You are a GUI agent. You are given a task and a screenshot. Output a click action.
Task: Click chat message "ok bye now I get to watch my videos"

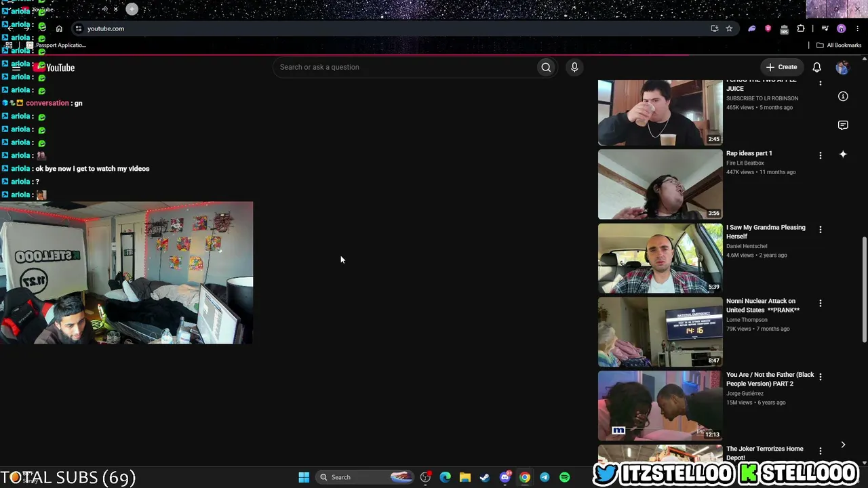(x=92, y=169)
